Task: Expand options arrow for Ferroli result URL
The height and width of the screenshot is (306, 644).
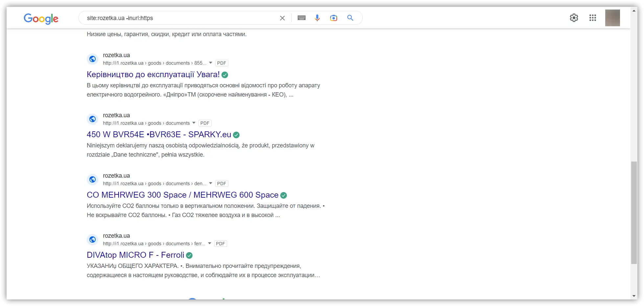Action: point(210,243)
